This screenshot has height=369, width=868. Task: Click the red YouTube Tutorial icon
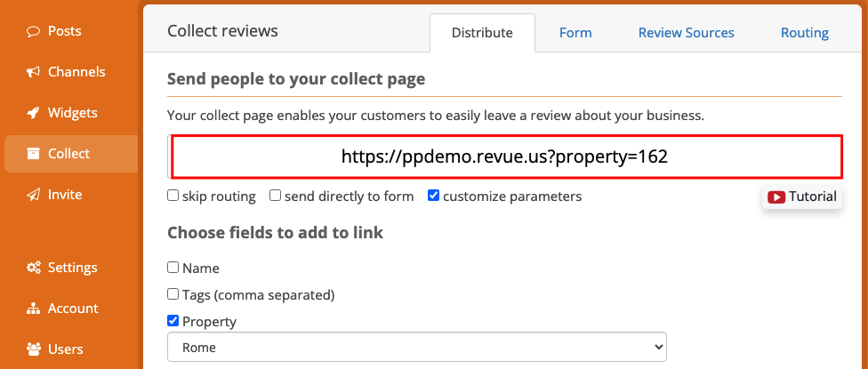coord(776,197)
